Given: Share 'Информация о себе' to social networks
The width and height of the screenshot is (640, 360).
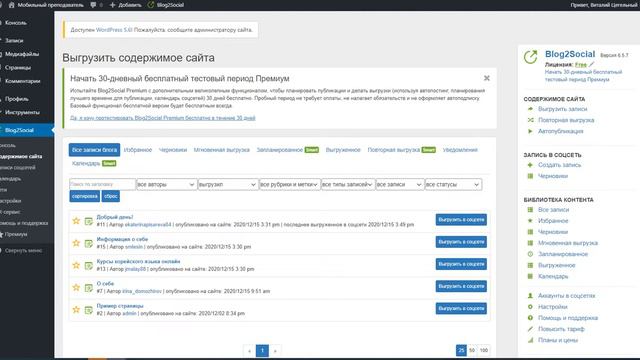Looking at the screenshot, I should (x=461, y=242).
